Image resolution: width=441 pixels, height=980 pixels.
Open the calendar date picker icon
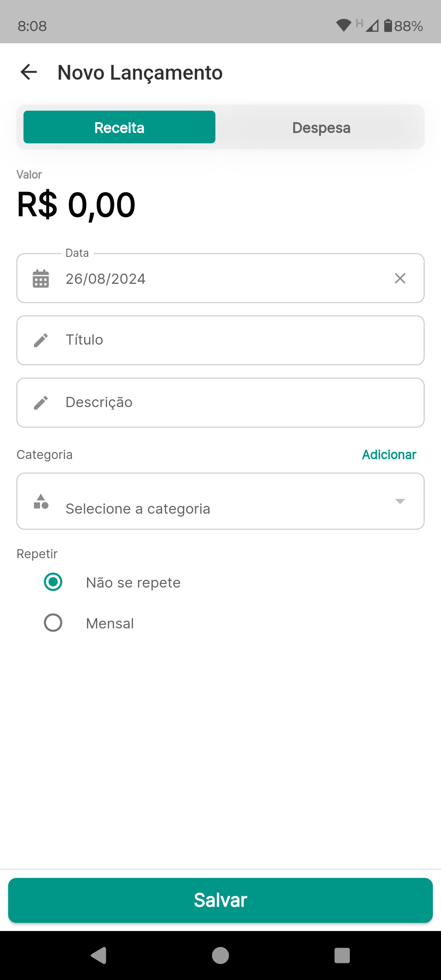(41, 278)
